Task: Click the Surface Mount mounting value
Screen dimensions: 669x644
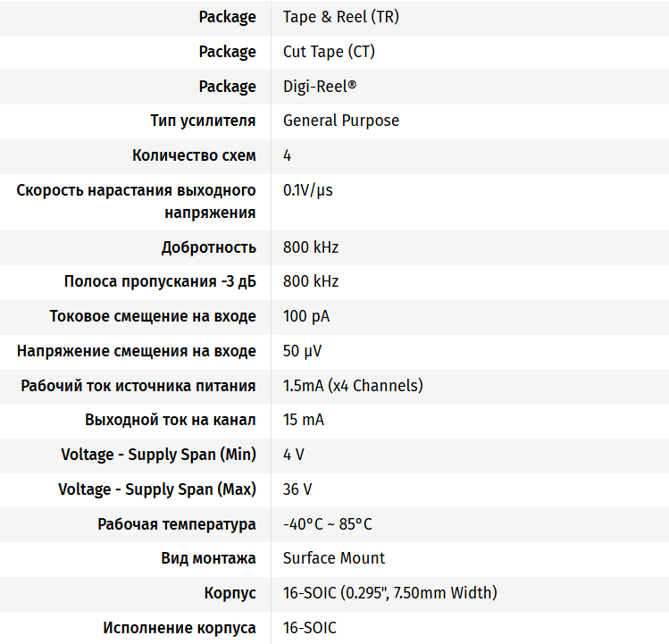Action: [x=334, y=558]
